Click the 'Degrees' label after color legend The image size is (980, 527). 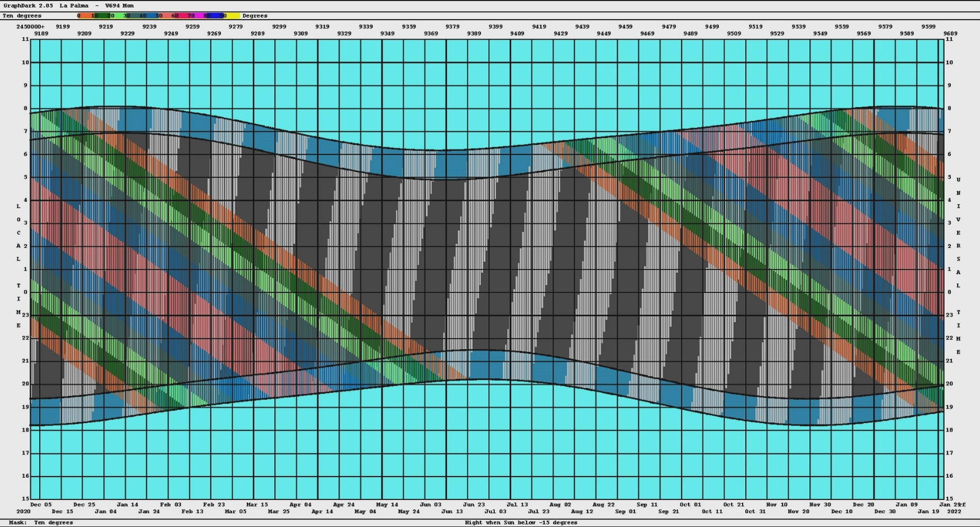coord(255,16)
